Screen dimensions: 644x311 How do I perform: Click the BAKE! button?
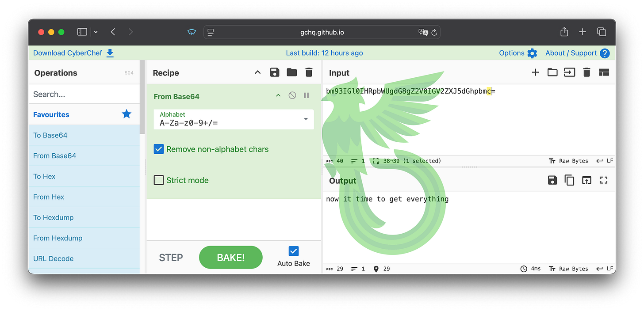click(x=231, y=258)
